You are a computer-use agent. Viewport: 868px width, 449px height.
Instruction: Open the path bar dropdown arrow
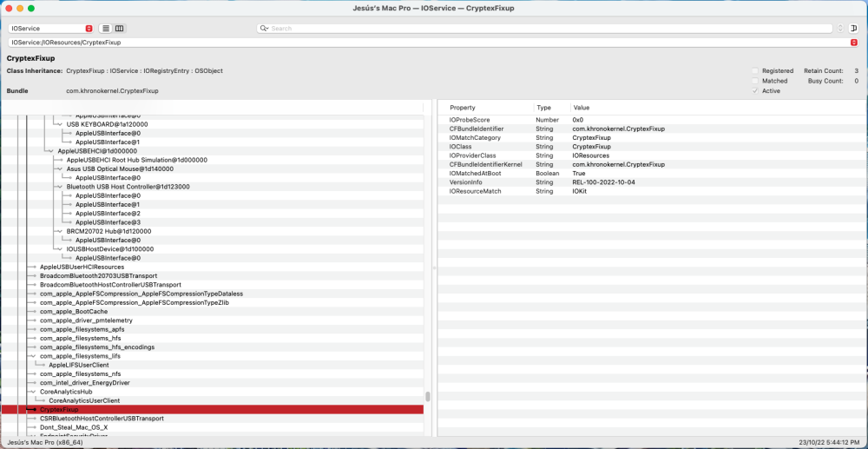pyautogui.click(x=853, y=43)
